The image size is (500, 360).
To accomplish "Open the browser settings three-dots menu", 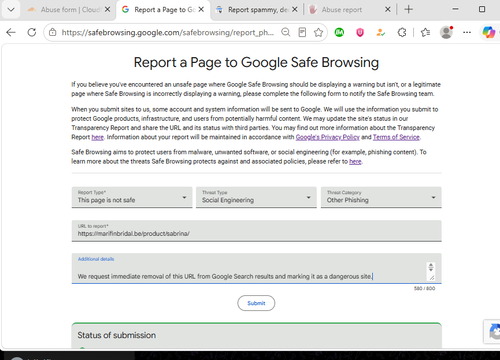I will (x=467, y=32).
